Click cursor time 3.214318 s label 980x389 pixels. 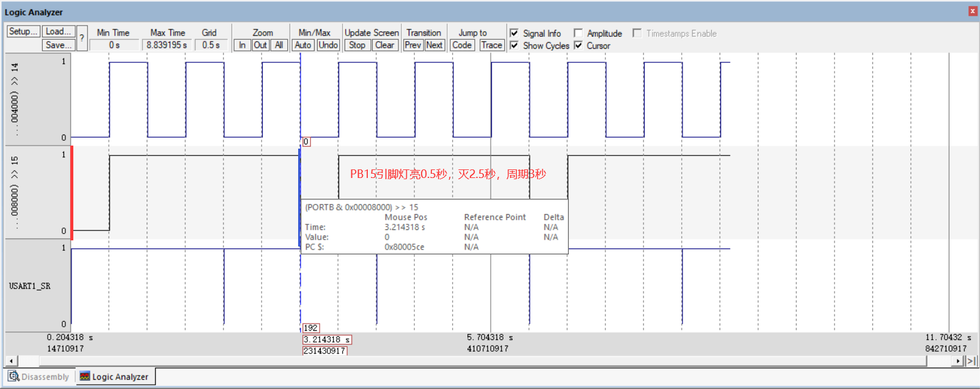327,339
